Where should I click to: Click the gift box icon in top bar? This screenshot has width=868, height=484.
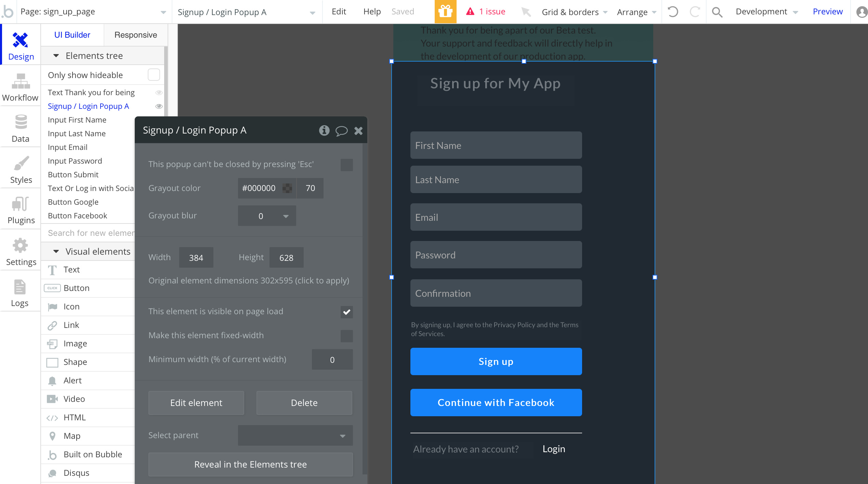[x=445, y=12]
